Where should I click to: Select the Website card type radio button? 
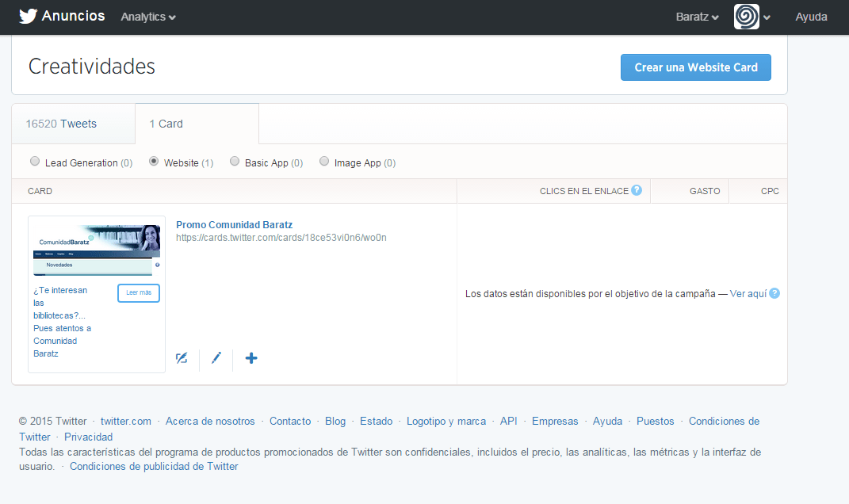154,162
